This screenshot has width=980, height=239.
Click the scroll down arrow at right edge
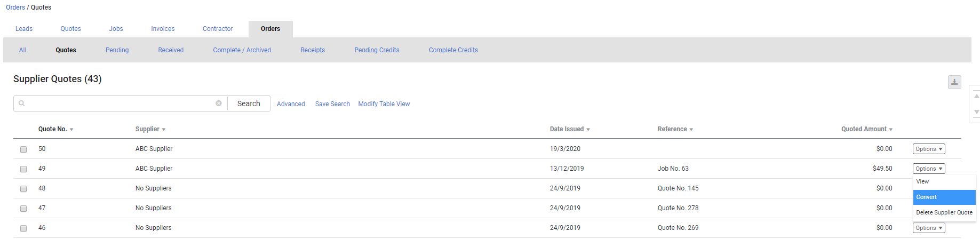click(x=976, y=112)
